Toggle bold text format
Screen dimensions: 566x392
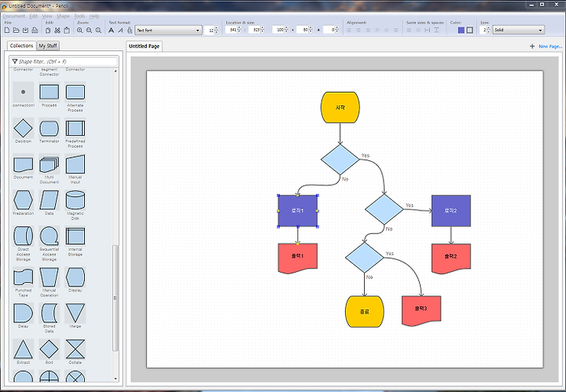click(x=111, y=31)
